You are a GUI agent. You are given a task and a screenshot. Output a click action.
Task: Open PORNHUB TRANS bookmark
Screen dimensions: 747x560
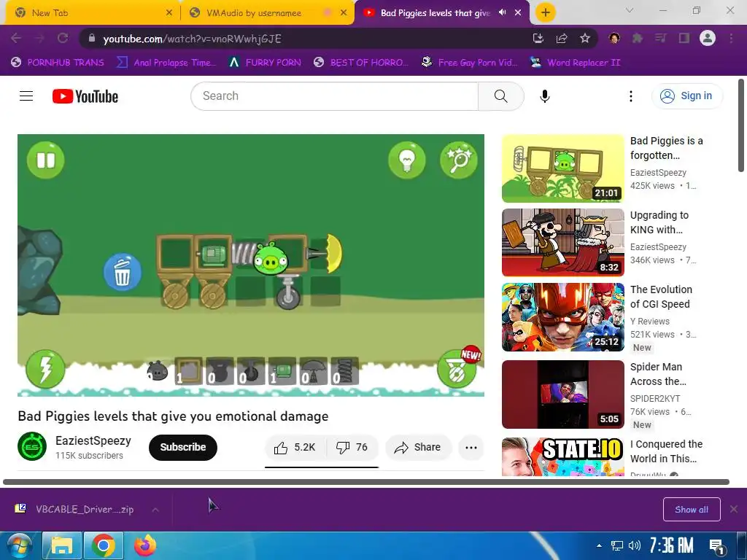pos(57,63)
